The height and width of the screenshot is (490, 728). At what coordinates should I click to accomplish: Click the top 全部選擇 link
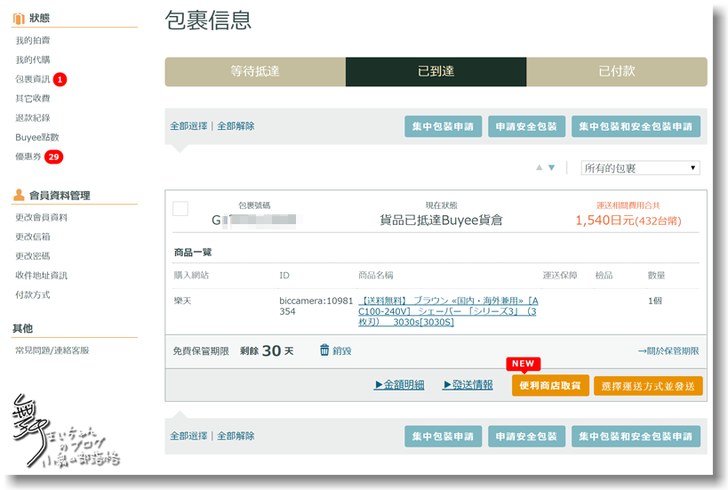pos(188,126)
